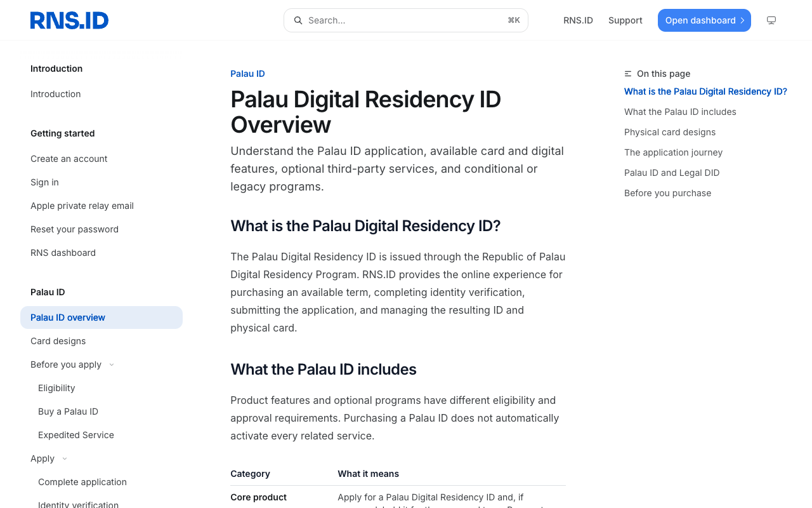Click the 'Getting started' sidebar heading
The height and width of the screenshot is (508, 812).
click(x=62, y=133)
